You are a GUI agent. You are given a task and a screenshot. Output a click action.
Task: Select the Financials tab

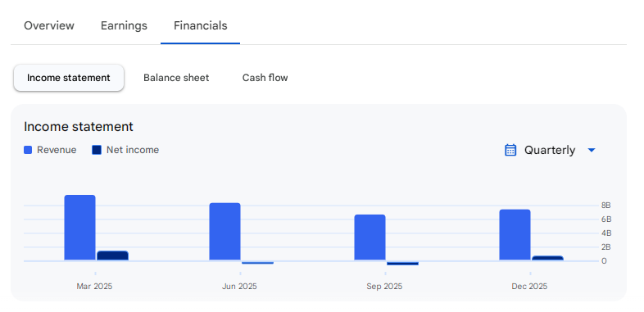point(200,25)
